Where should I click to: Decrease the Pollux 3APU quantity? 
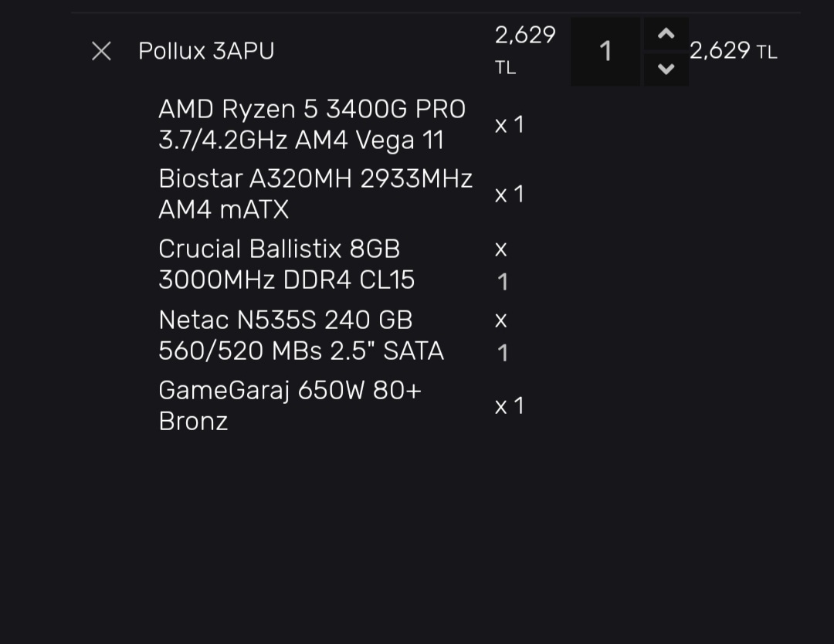[666, 69]
